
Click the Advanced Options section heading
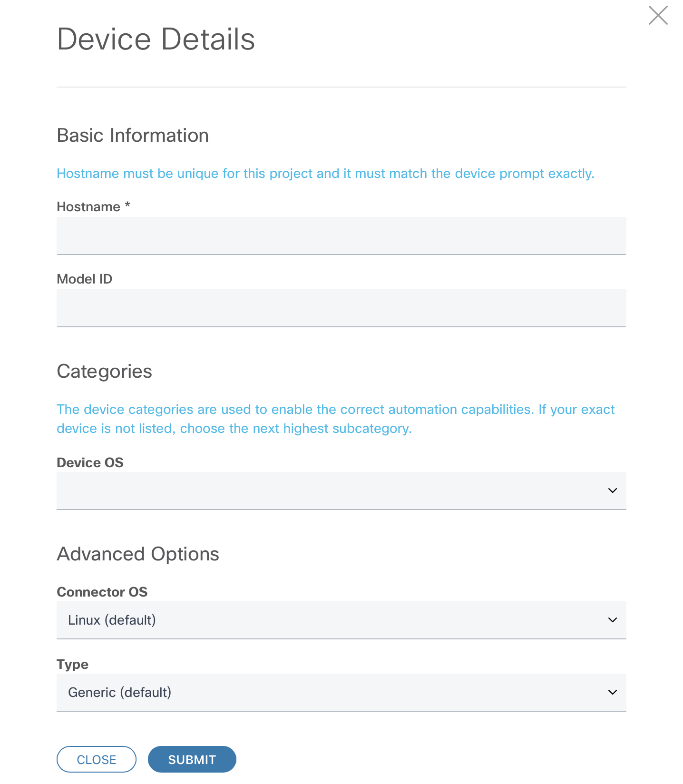click(138, 554)
